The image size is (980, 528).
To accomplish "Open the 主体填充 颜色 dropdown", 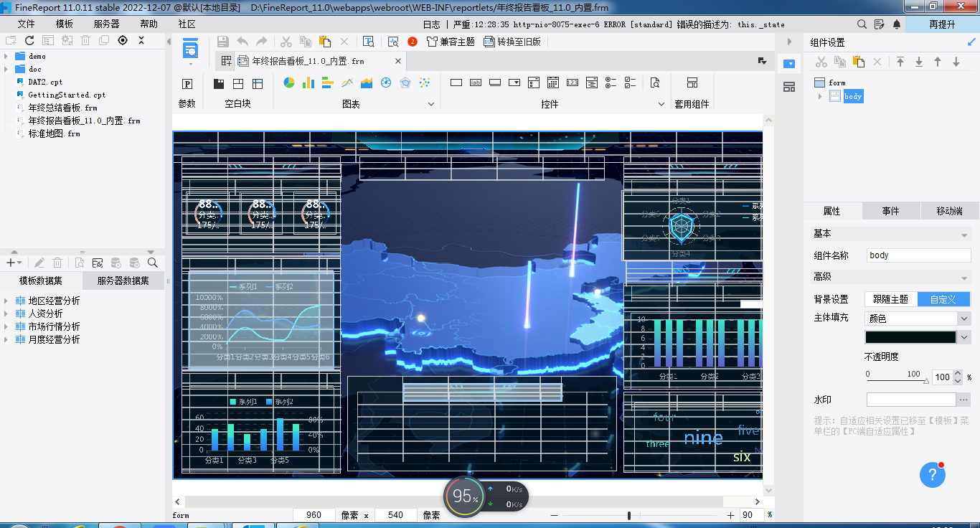I will tap(918, 319).
